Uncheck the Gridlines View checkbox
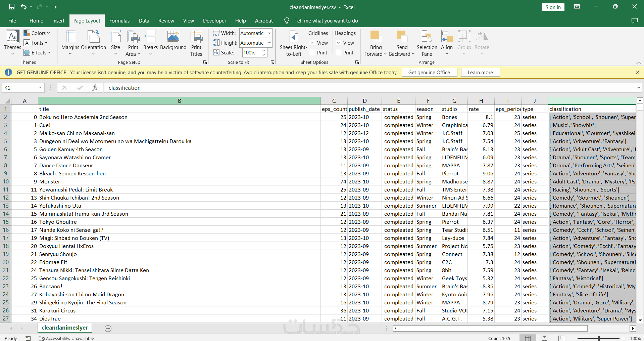644x341 pixels. 312,43
